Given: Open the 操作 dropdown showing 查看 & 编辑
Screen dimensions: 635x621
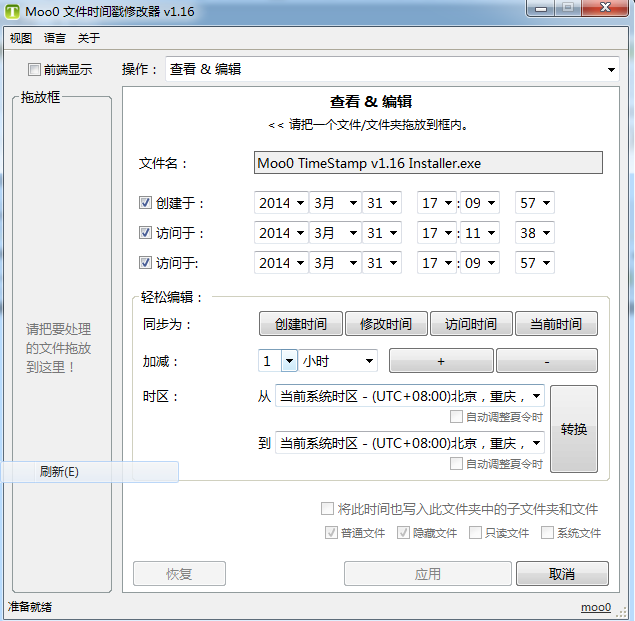Looking at the screenshot, I should [x=392, y=69].
